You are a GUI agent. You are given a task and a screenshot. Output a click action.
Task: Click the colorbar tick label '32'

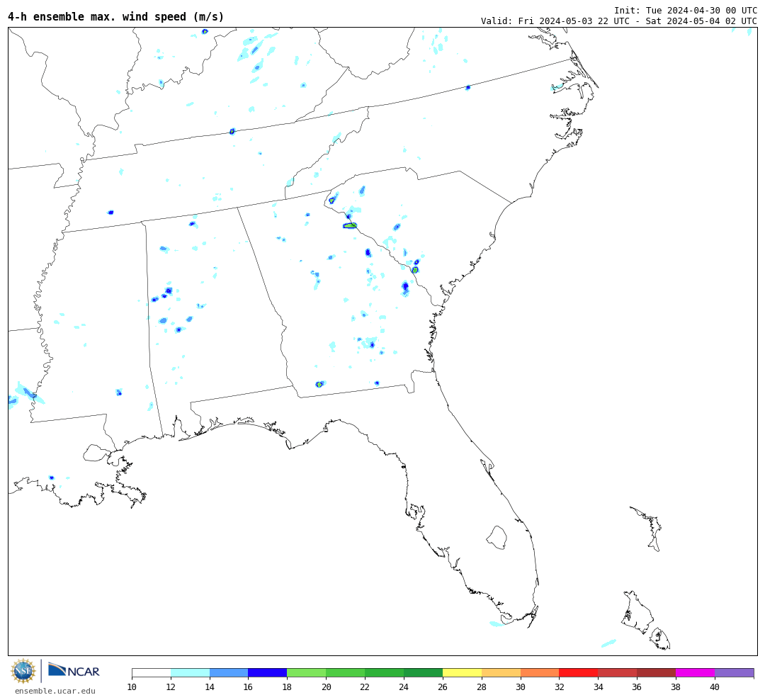click(x=559, y=687)
